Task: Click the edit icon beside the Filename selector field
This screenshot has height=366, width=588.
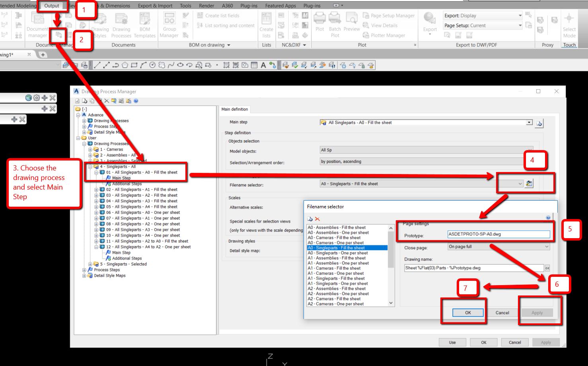Action: coord(529,183)
